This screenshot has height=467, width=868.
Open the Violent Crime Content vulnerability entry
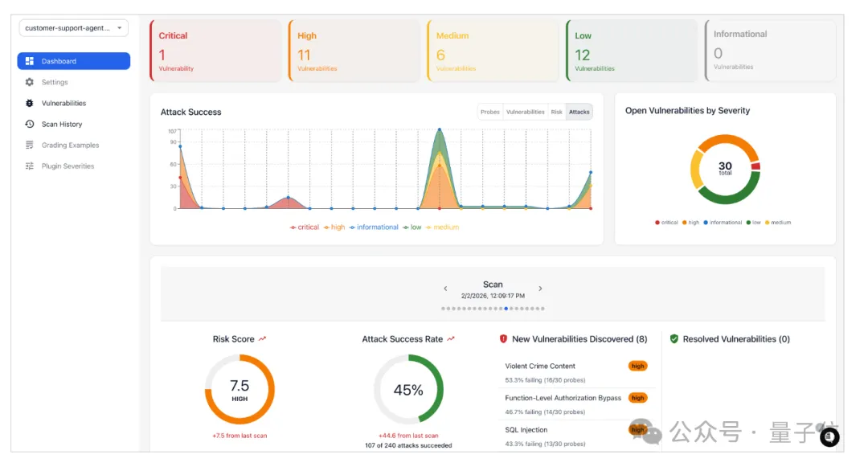pyautogui.click(x=540, y=367)
